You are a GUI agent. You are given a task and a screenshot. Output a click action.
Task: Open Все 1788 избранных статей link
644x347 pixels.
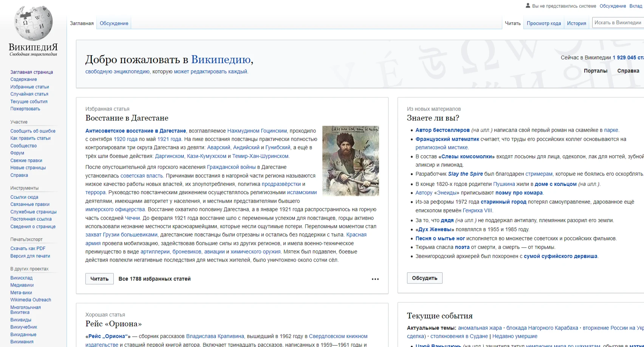154,279
